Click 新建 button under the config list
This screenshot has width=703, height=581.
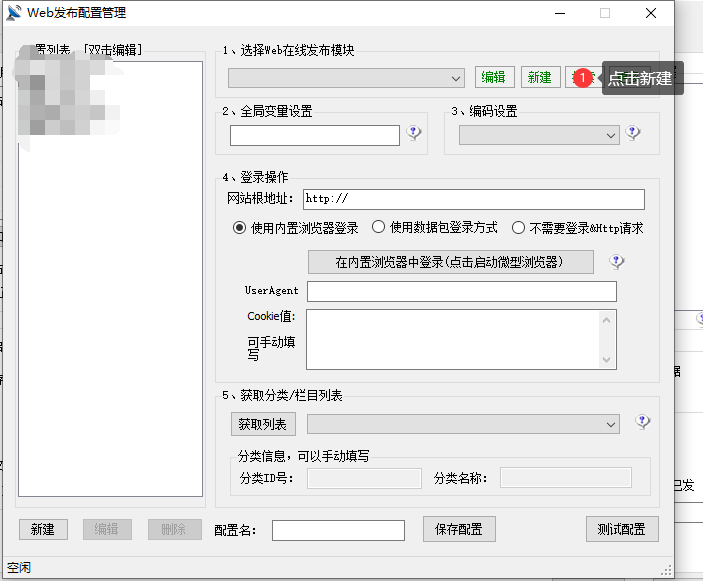pos(43,529)
